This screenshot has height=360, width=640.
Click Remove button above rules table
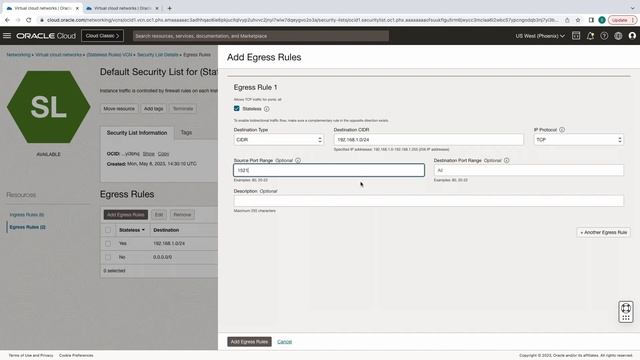tap(182, 215)
